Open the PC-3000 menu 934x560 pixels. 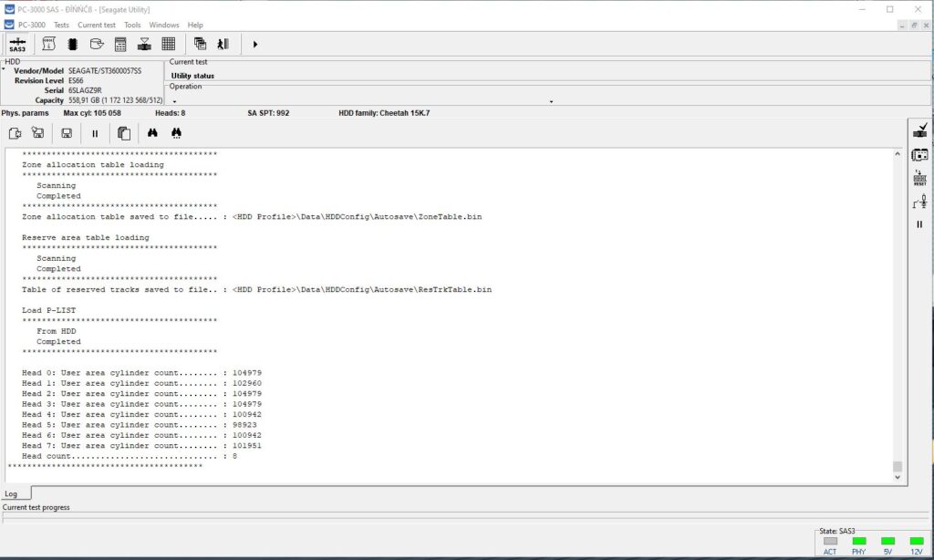(x=32, y=25)
